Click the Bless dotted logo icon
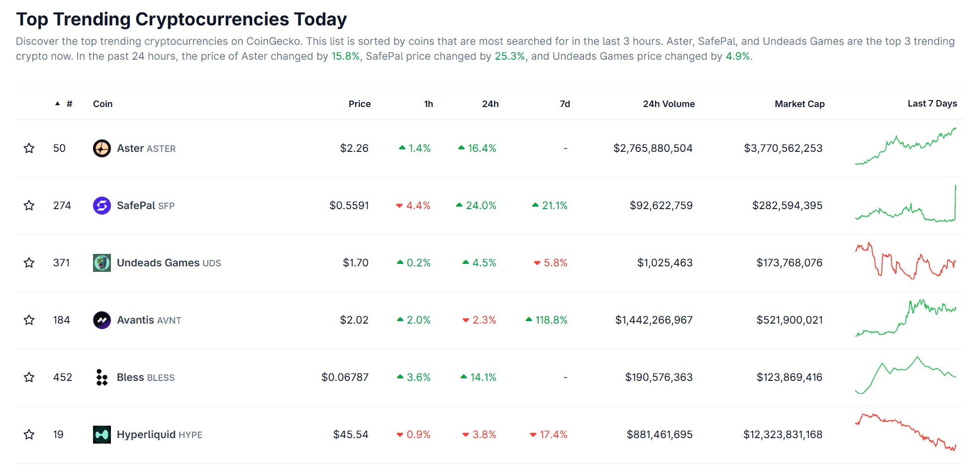This screenshot has height=467, width=980. click(x=102, y=377)
